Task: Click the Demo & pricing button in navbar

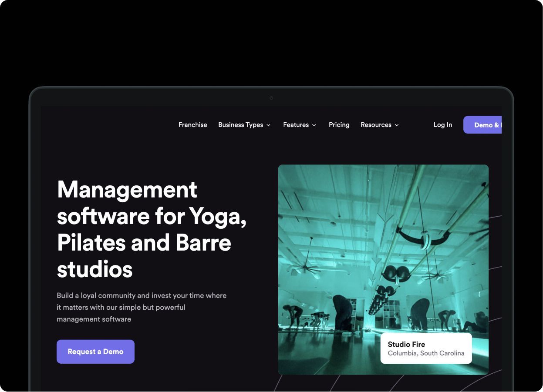Action: (x=482, y=125)
